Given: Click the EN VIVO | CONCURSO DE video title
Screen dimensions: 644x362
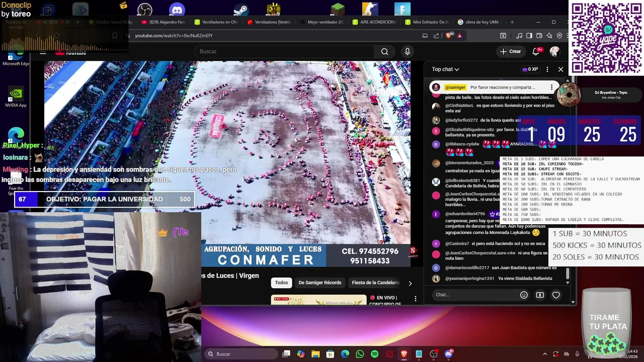Looking at the screenshot, I should pyautogui.click(x=386, y=301).
